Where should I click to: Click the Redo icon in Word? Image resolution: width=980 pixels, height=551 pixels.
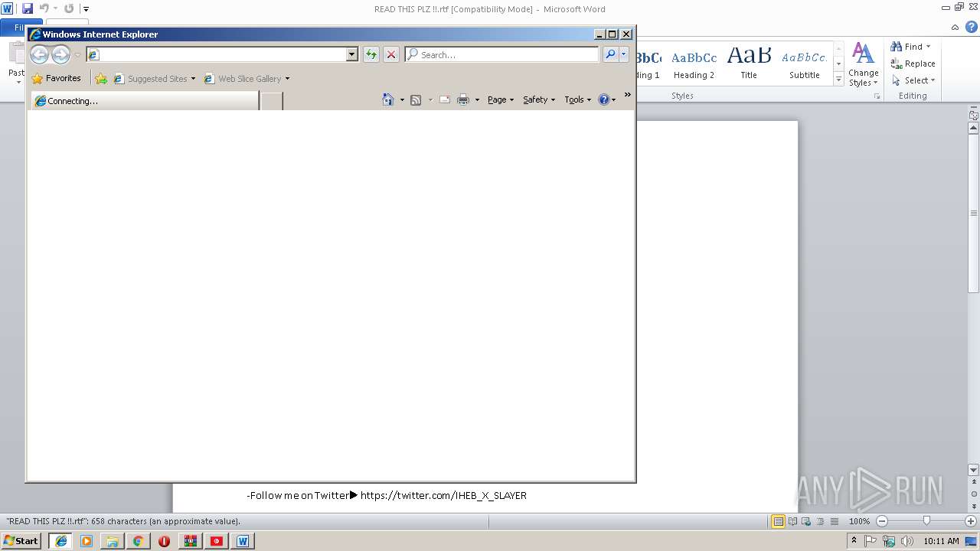(x=69, y=8)
